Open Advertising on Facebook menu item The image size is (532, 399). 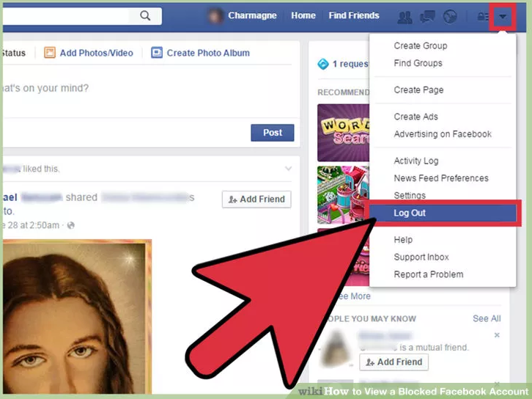tap(443, 134)
